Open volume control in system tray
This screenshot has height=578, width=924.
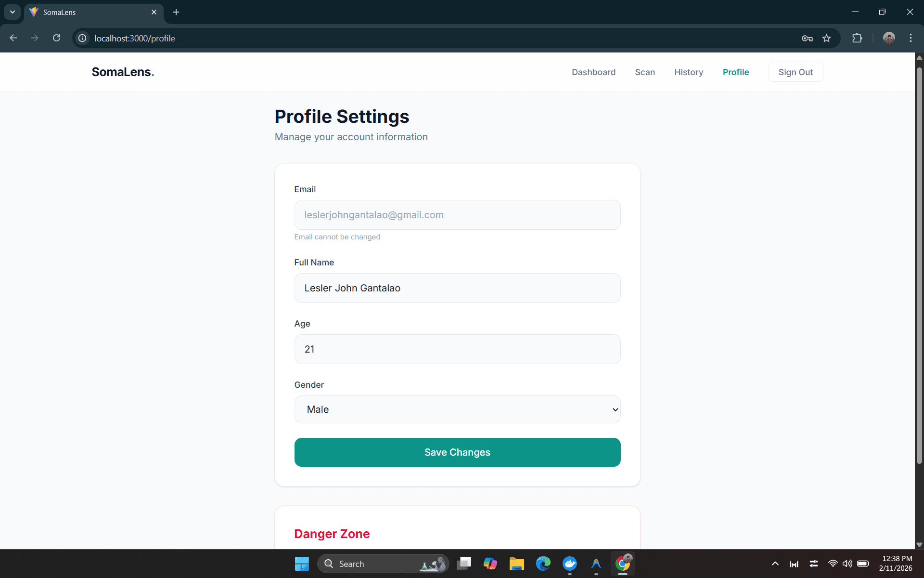847,564
